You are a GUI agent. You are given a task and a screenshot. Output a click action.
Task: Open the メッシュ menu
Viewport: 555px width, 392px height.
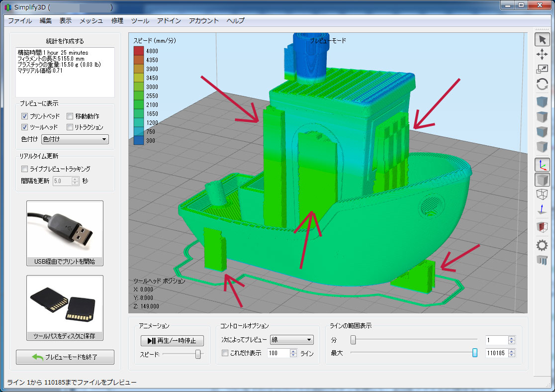92,20
